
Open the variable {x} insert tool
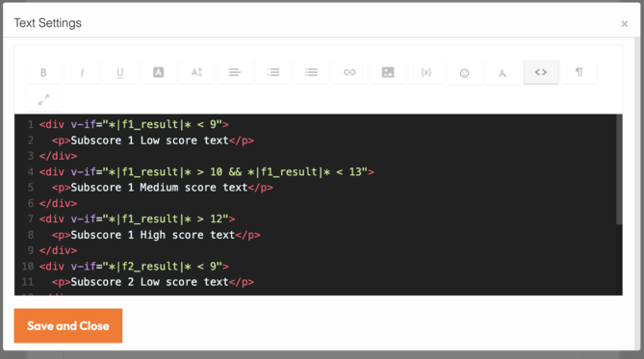click(426, 72)
